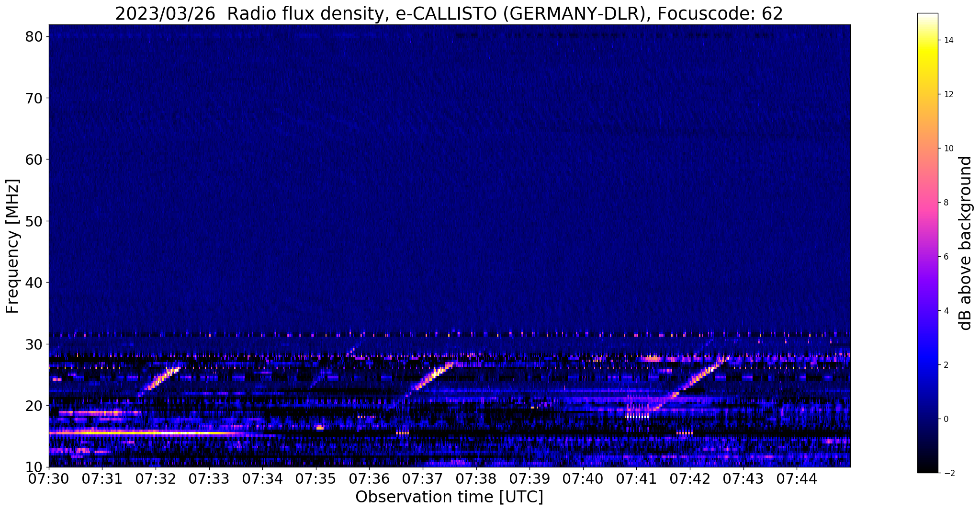980x511 pixels.
Task: Click the "dB above background" colorbar label
Action: (966, 243)
